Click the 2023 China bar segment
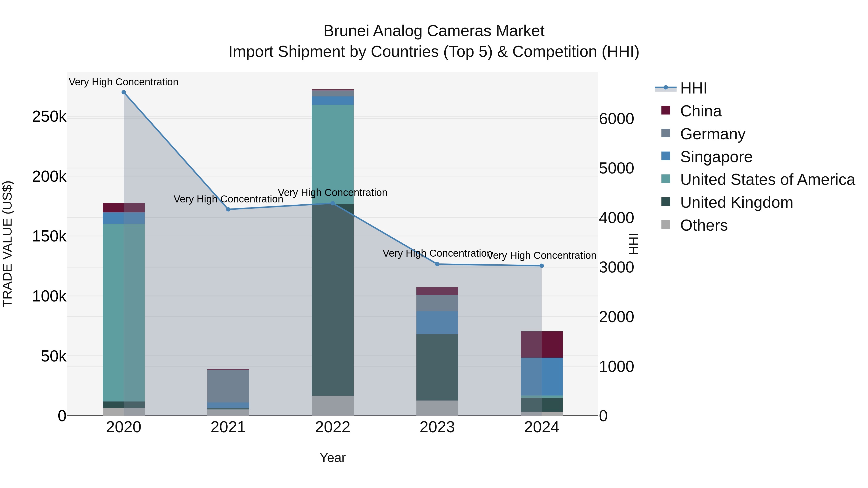868x488 pixels. tap(437, 291)
